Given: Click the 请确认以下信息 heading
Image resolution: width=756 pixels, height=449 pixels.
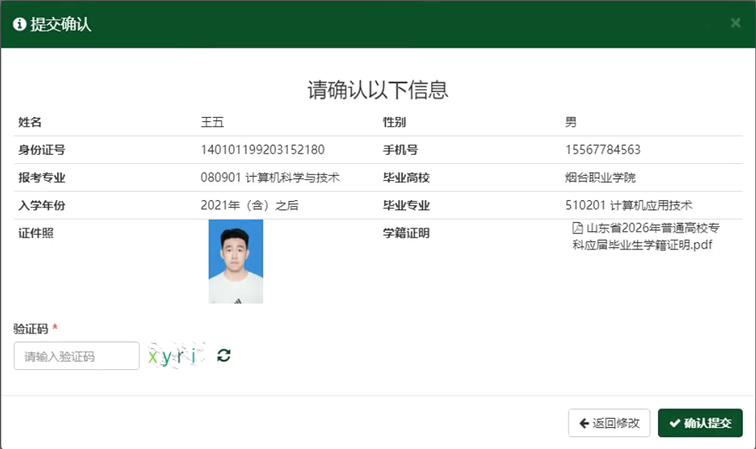Looking at the screenshot, I should (x=377, y=90).
